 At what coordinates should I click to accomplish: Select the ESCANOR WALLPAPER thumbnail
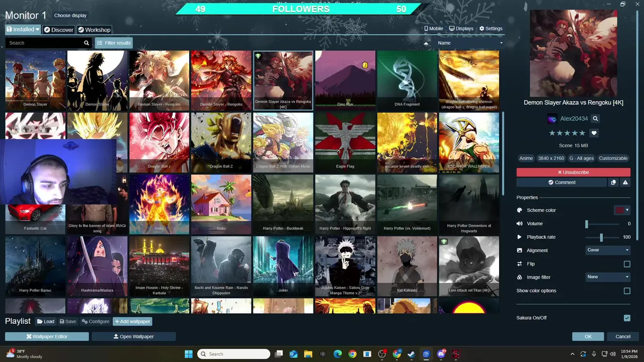(469, 142)
